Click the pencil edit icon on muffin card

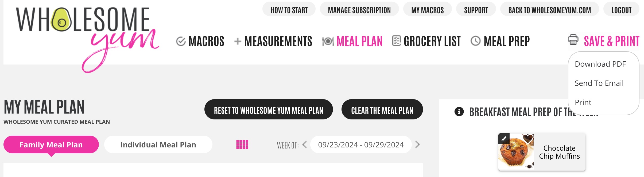[x=504, y=139]
